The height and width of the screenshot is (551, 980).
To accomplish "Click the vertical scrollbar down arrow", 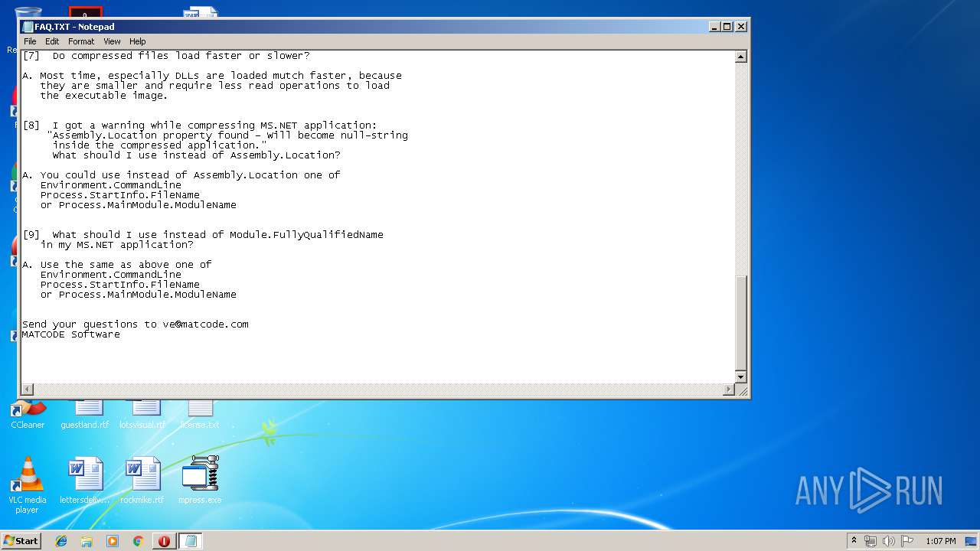I will click(x=740, y=377).
